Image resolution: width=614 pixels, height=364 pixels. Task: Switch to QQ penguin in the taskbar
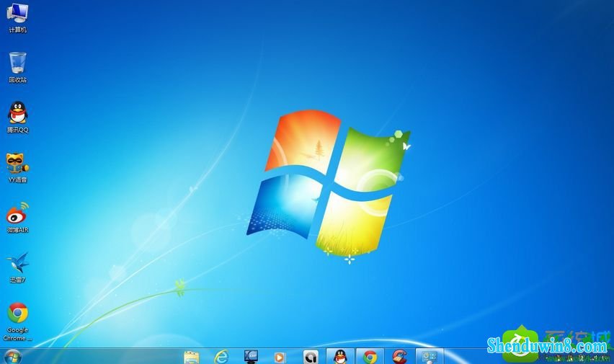click(x=340, y=357)
